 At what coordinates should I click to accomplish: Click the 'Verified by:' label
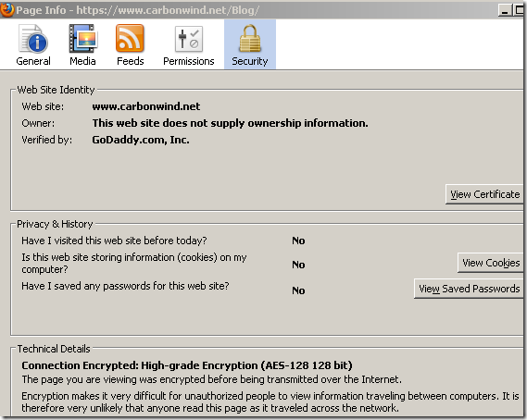[x=46, y=140]
